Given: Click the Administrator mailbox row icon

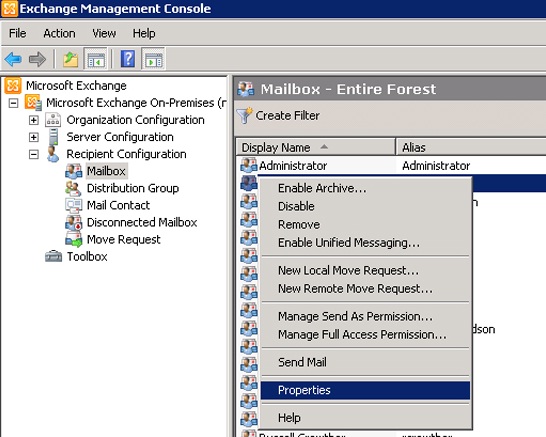Looking at the screenshot, I should (x=249, y=165).
